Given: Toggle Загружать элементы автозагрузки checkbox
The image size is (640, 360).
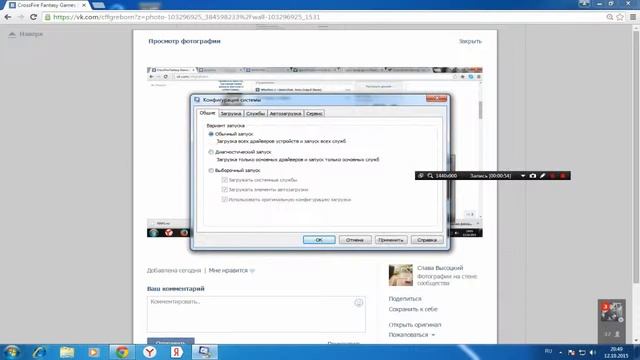Looking at the screenshot, I should coord(224,189).
